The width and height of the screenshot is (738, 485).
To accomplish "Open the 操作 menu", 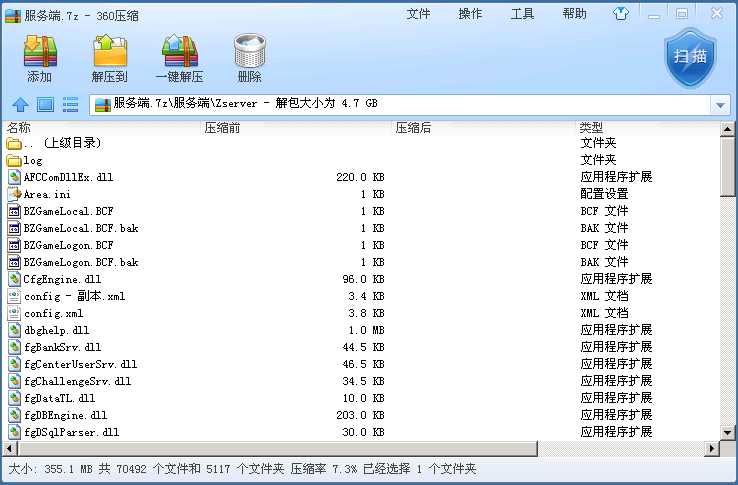I will tap(470, 14).
